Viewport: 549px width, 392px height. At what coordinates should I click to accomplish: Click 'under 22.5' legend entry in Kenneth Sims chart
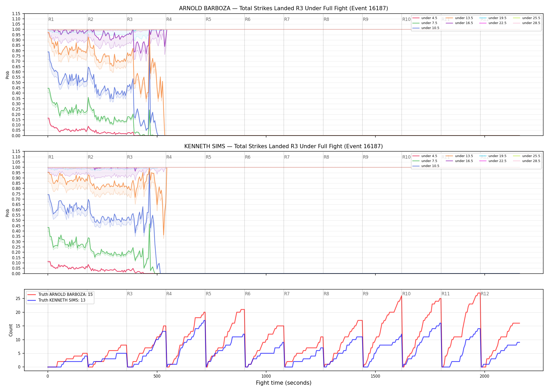pyautogui.click(x=493, y=161)
